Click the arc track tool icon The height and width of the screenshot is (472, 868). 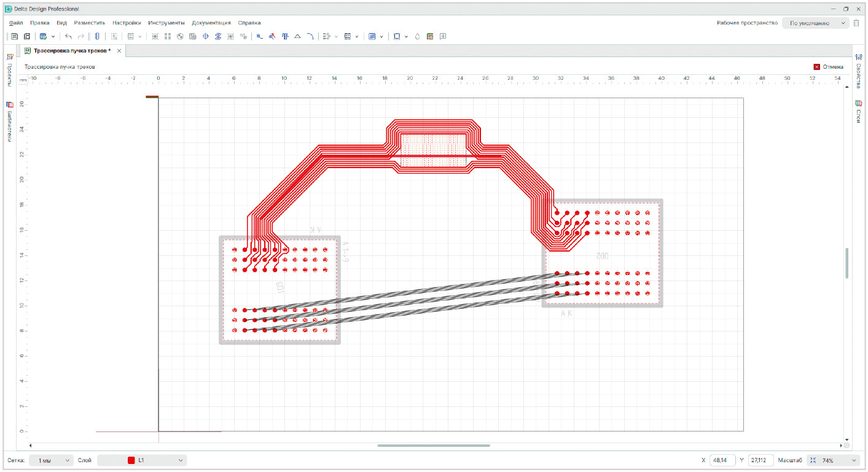(x=310, y=37)
